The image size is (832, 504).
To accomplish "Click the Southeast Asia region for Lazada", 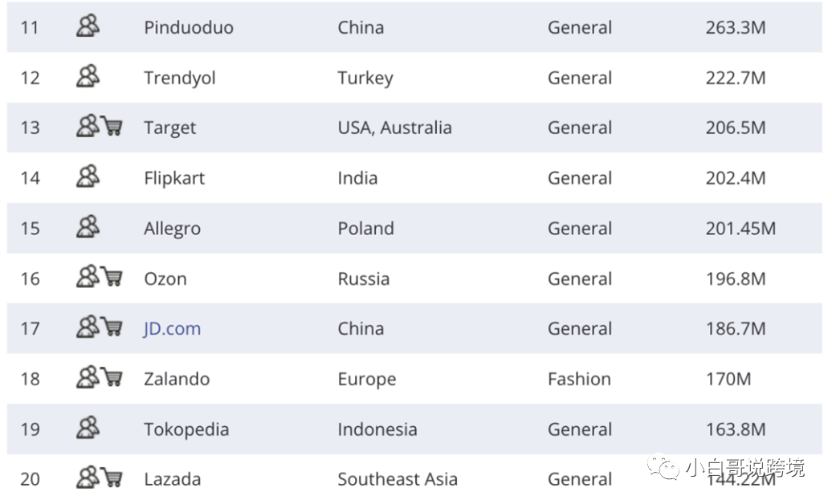I will click(x=397, y=479).
